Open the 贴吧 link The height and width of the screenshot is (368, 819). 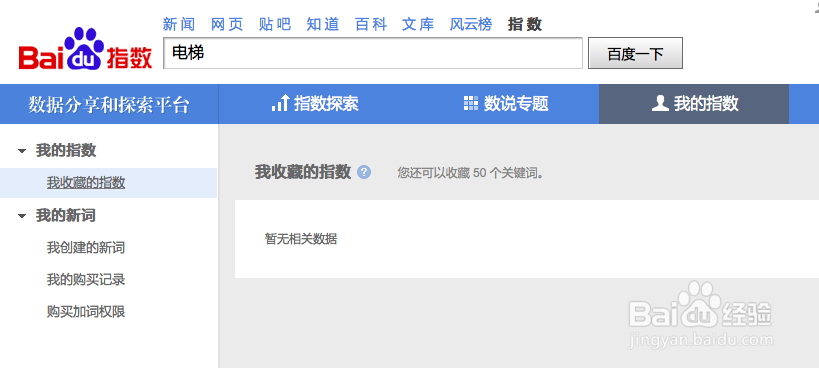click(x=275, y=24)
